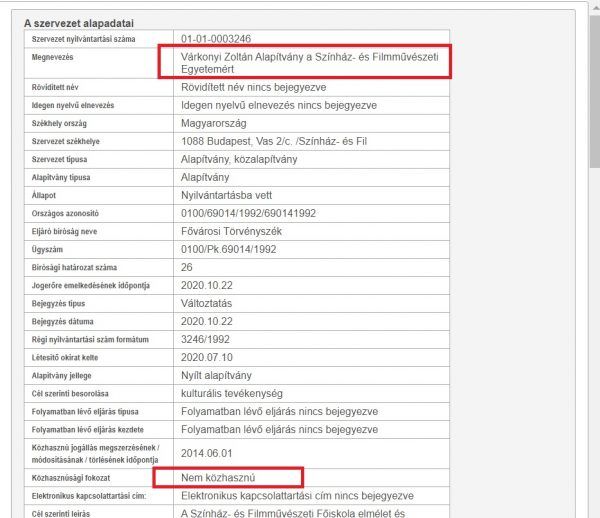600x518 pixels.
Task: Click the 'Eljáró bíróság neve' label
Action: click(64, 231)
